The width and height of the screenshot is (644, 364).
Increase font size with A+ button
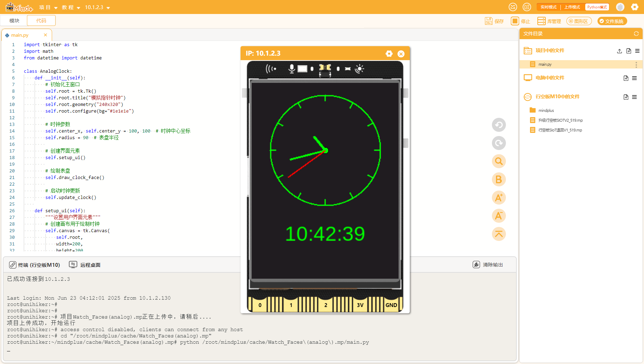(499, 198)
